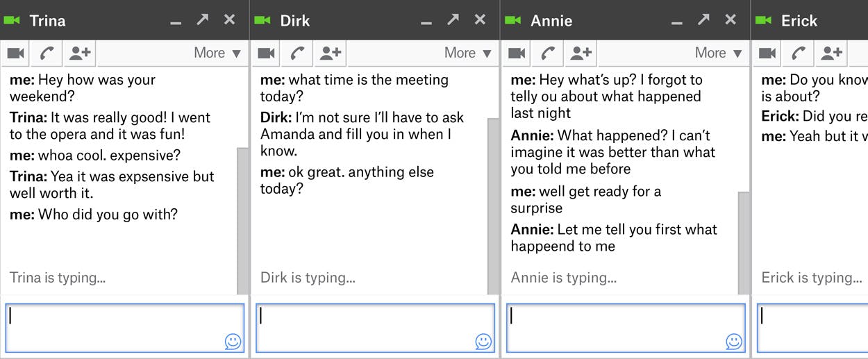This screenshot has height=359, width=868.
Task: Open emoji picker in Dirk's chat
Action: (x=483, y=341)
